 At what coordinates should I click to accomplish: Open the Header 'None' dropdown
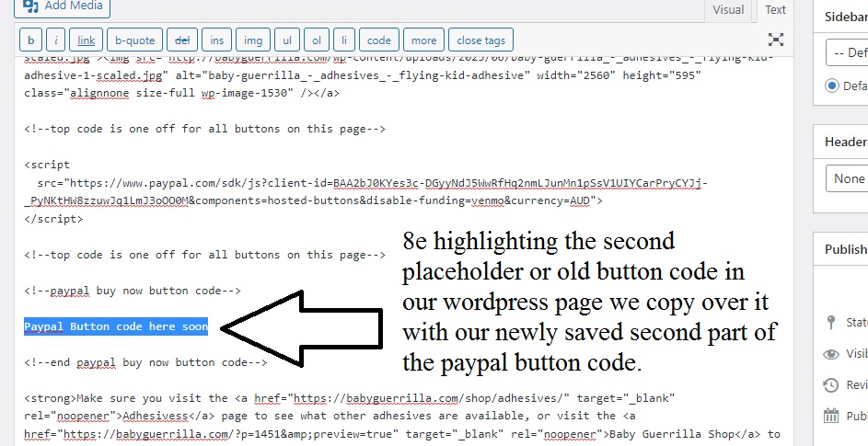(x=847, y=178)
